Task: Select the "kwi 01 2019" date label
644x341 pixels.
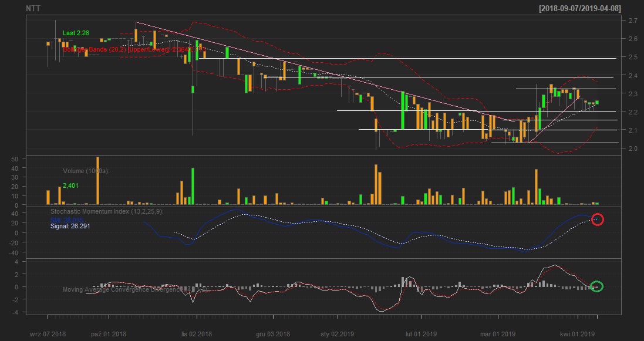Action: 578,334
